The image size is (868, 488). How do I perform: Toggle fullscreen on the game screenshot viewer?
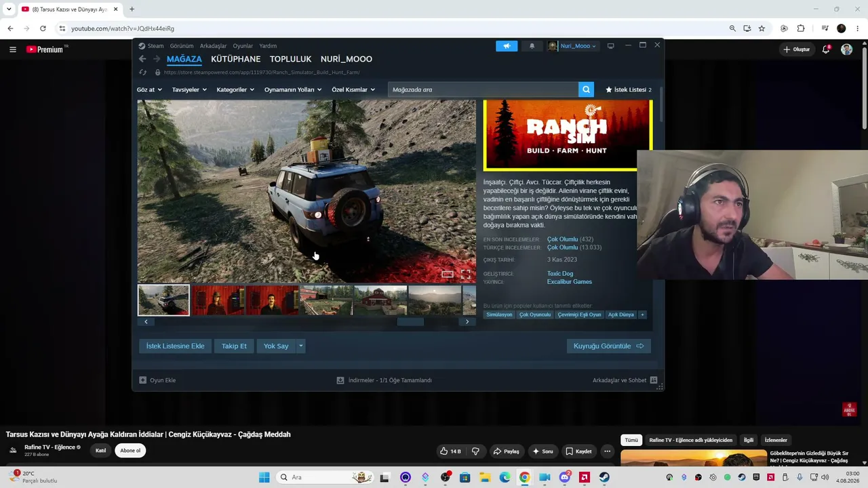(466, 274)
